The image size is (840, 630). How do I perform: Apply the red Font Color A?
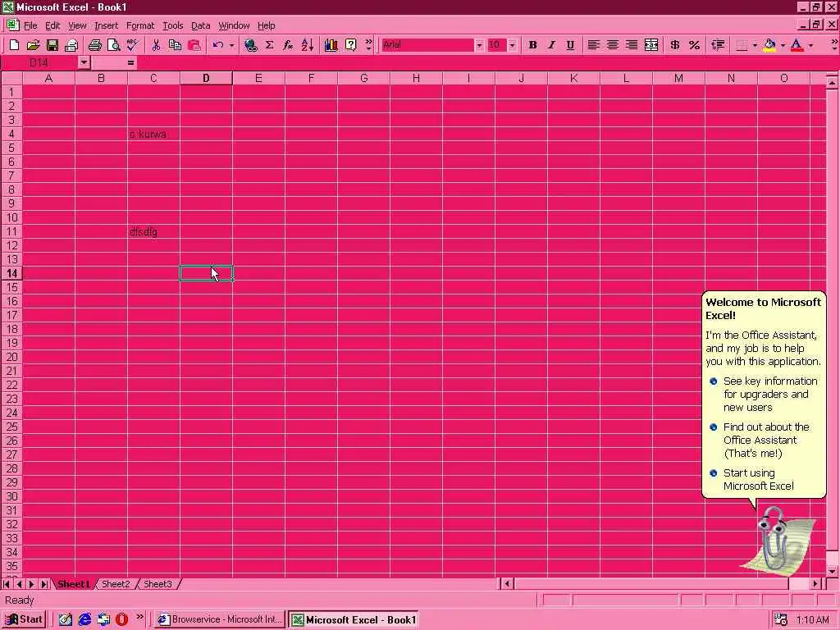pos(797,45)
